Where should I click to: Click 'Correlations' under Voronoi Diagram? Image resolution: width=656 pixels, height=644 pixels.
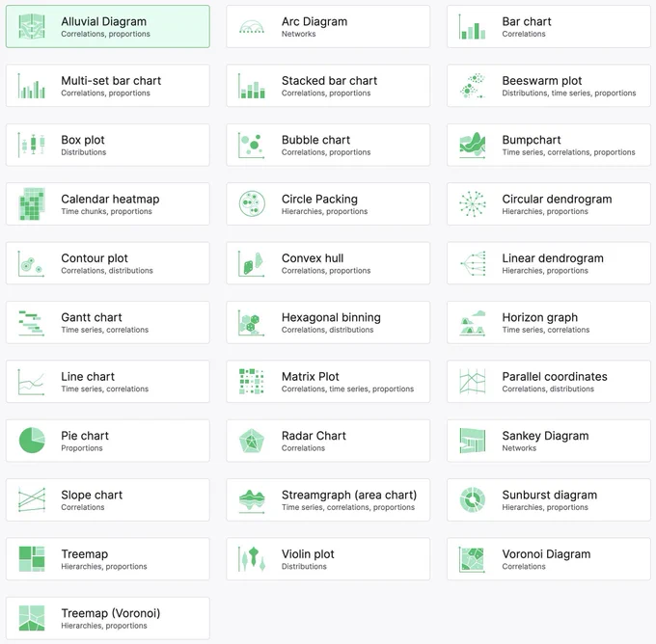coord(524,566)
